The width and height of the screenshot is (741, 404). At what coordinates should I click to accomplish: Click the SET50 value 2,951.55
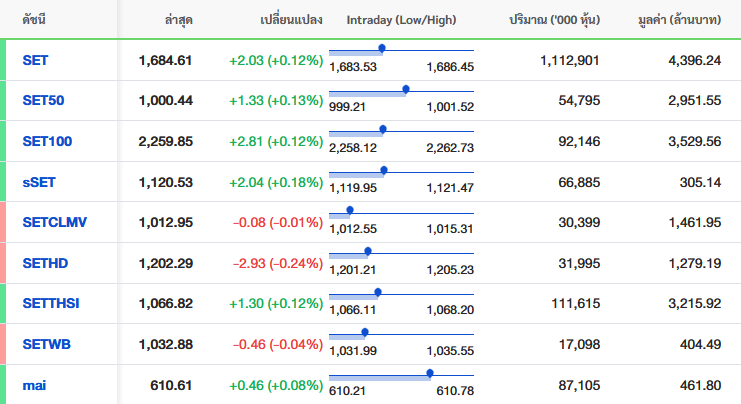point(695,101)
